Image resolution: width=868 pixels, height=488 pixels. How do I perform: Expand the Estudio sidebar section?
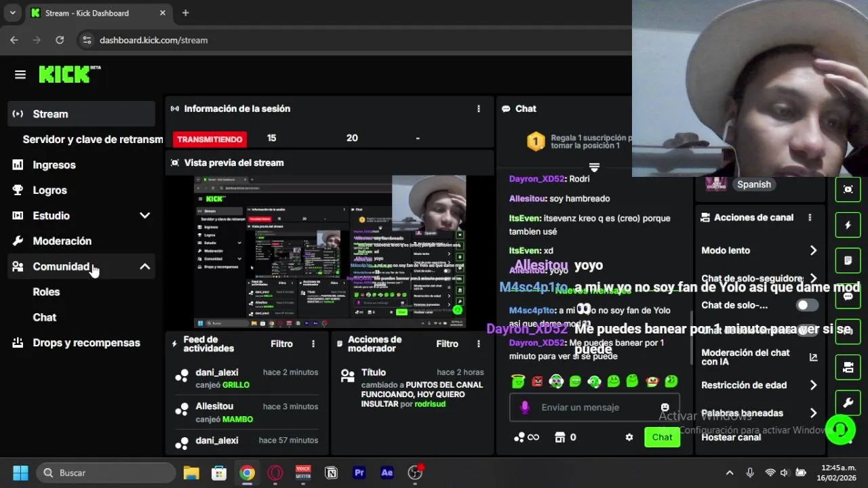[x=144, y=216]
